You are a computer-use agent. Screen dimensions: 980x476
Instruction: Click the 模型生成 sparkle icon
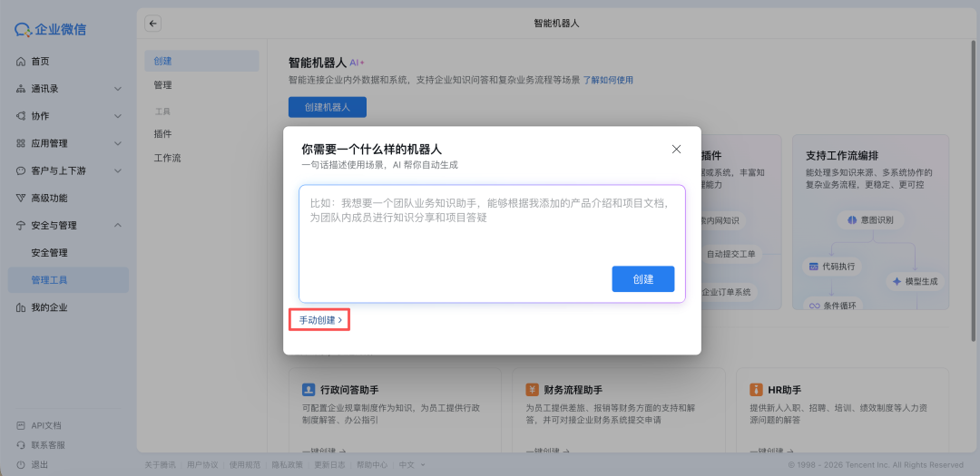[897, 282]
